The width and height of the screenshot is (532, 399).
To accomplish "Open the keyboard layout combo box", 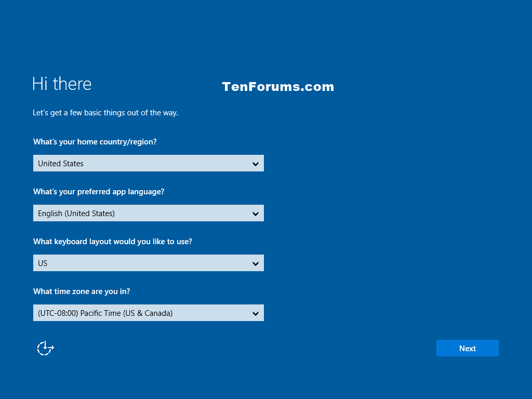I will click(148, 263).
